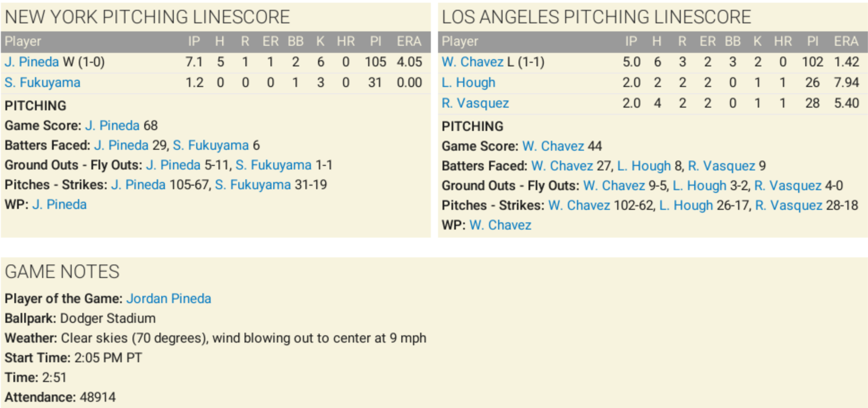Open Jordan Pineda Player of the Game link

tap(168, 299)
